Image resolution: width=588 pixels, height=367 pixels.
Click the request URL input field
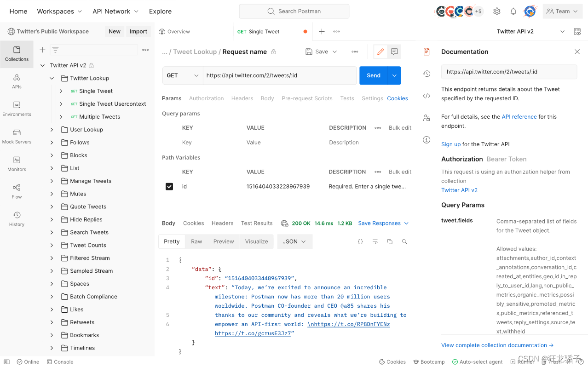coord(280,75)
